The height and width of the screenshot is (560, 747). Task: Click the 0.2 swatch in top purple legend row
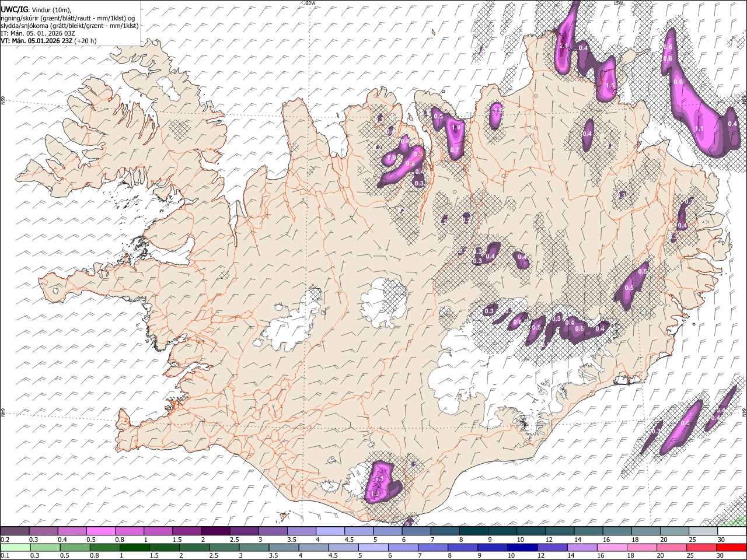click(15, 531)
